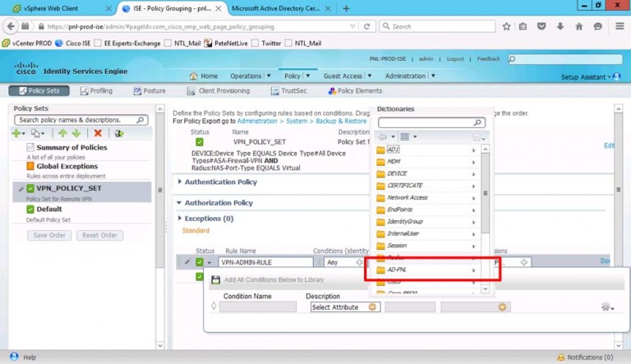The width and height of the screenshot is (631, 364).
Task: Open the bookmarks list icon in the toolbar
Action: coord(523,26)
